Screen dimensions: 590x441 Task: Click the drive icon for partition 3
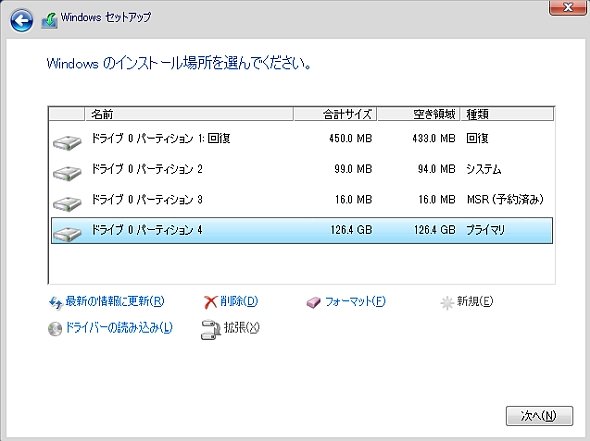tap(67, 203)
